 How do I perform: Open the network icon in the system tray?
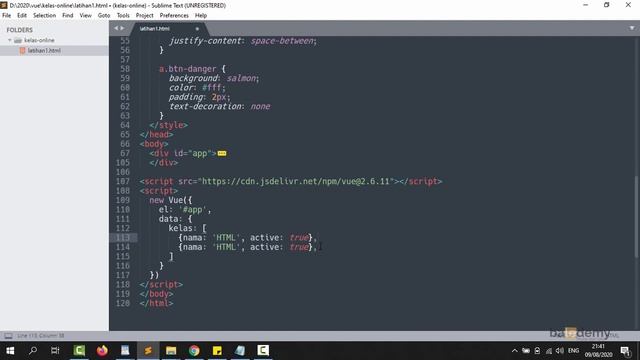click(549, 351)
